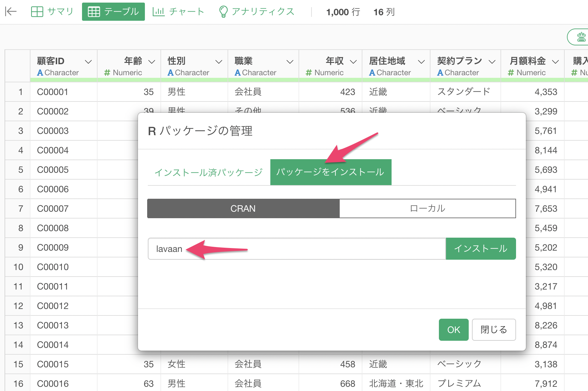
Task: Click the collapse sidebar arrow icon
Action: [11, 12]
